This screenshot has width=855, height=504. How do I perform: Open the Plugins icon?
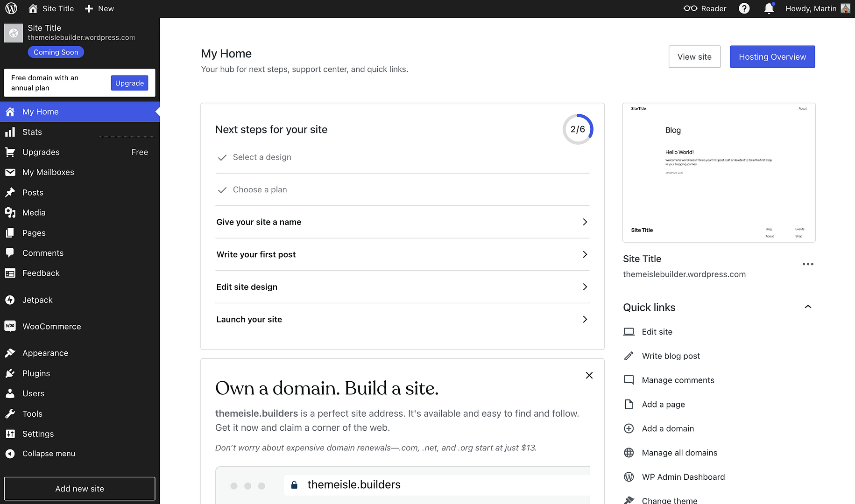pos(10,373)
